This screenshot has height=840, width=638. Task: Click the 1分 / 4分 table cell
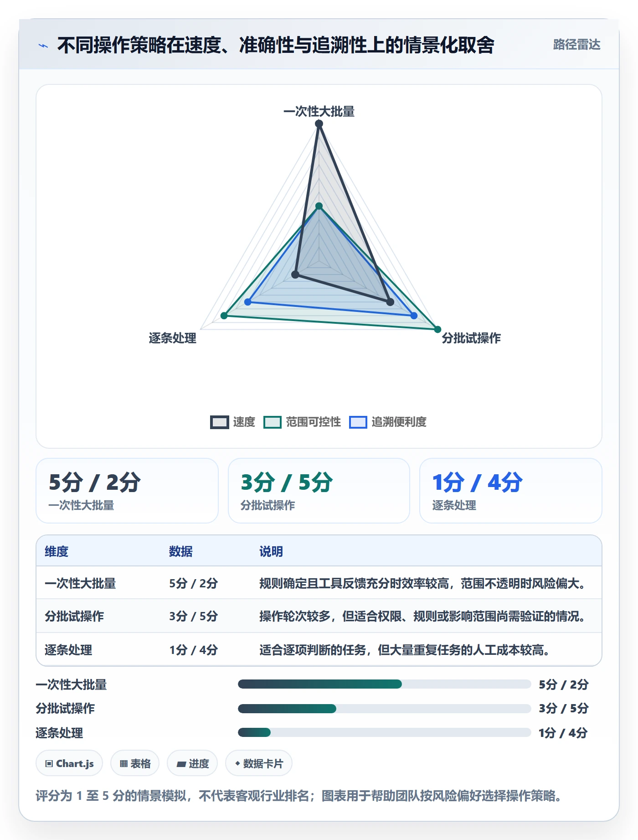point(194,650)
